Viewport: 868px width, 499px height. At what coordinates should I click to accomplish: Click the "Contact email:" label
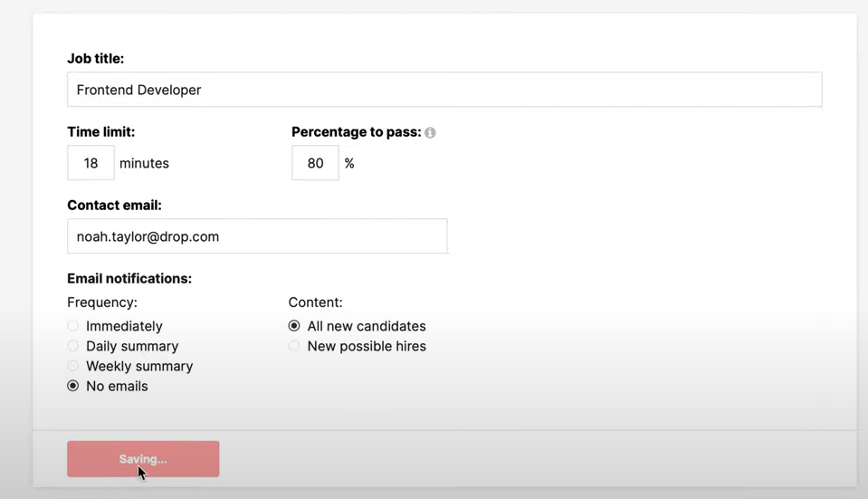click(114, 206)
